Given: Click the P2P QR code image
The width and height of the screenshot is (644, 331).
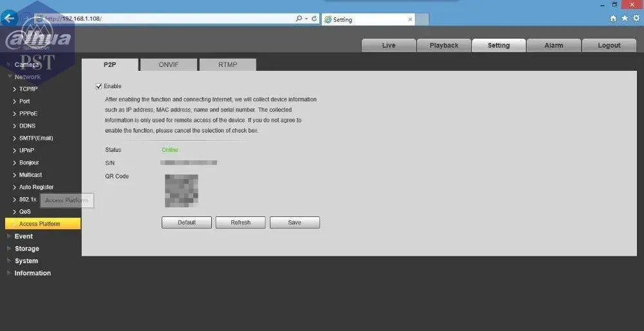Looking at the screenshot, I should (x=181, y=191).
